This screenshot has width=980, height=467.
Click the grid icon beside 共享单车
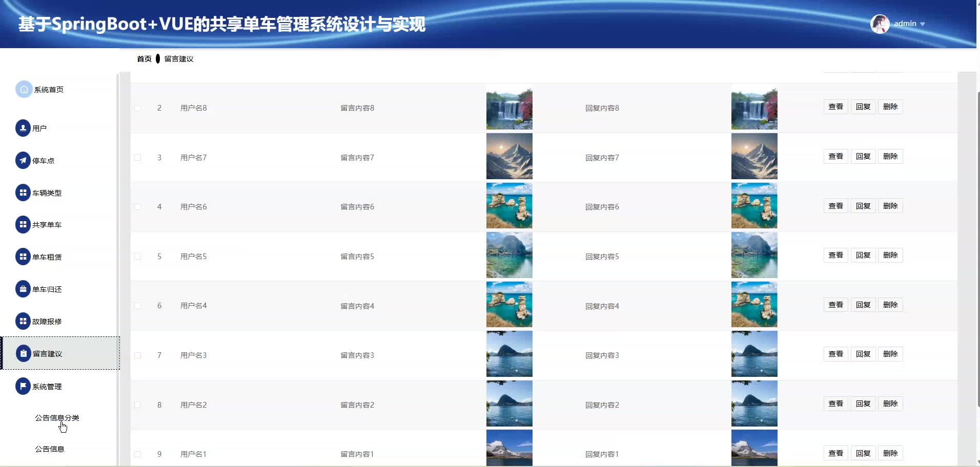coord(23,225)
